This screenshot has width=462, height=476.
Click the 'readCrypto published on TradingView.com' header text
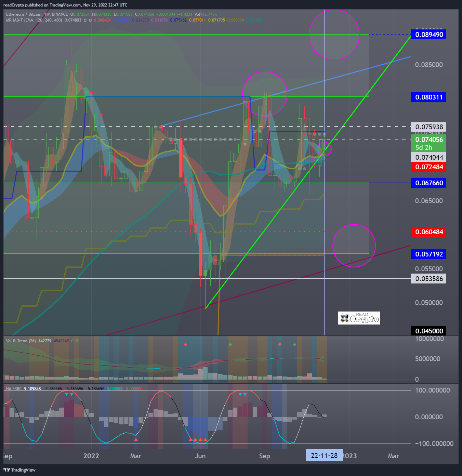coord(42,5)
